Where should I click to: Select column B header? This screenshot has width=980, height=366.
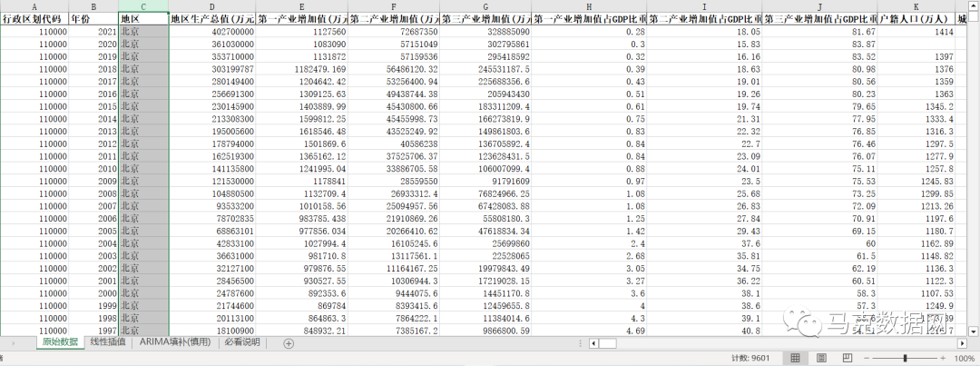point(93,6)
